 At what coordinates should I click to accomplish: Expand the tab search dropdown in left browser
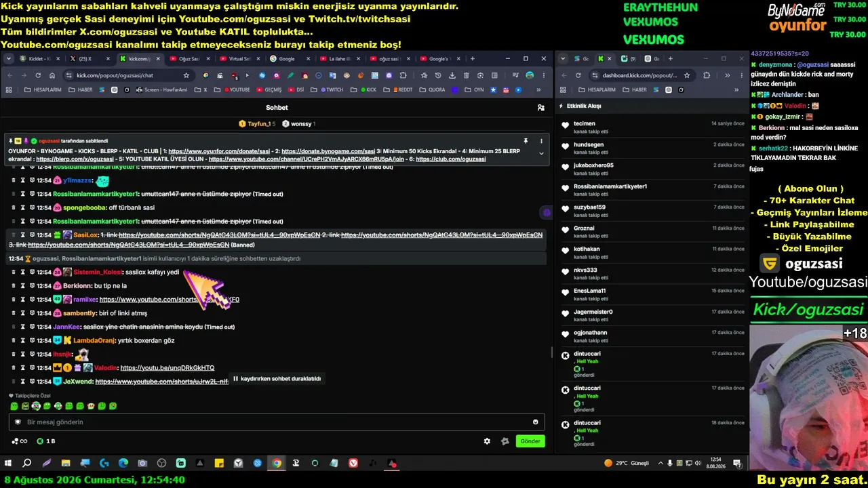coord(9,59)
